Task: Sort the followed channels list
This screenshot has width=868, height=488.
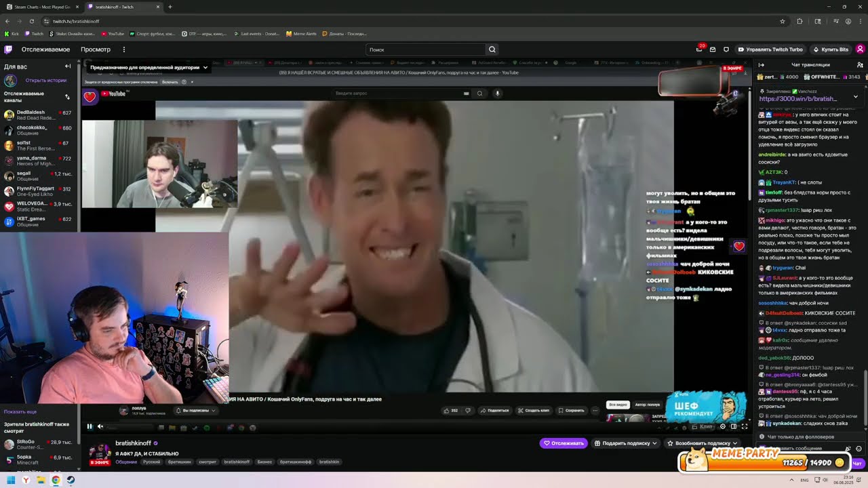Action: pyautogui.click(x=67, y=96)
